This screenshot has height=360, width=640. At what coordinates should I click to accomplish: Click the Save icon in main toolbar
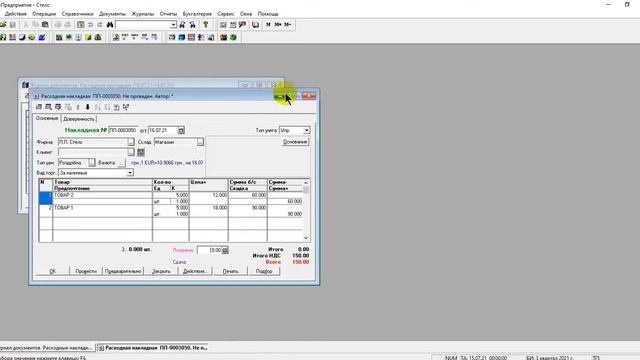13,25
